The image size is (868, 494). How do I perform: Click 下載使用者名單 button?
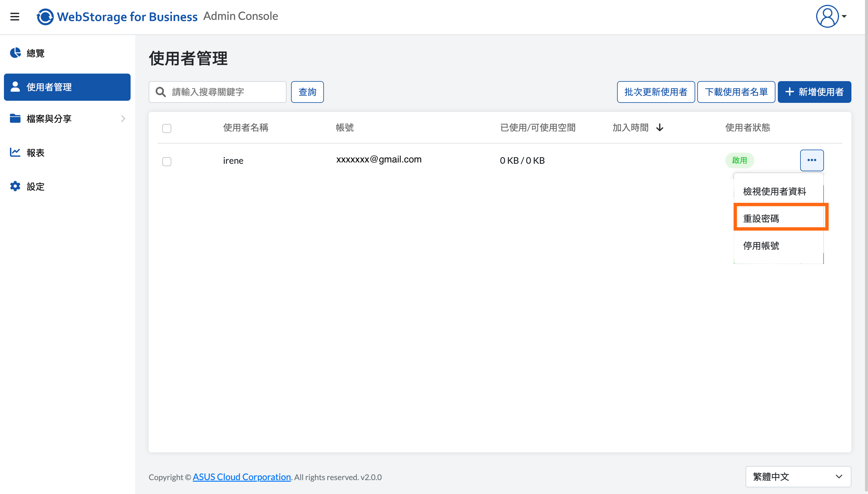click(736, 92)
